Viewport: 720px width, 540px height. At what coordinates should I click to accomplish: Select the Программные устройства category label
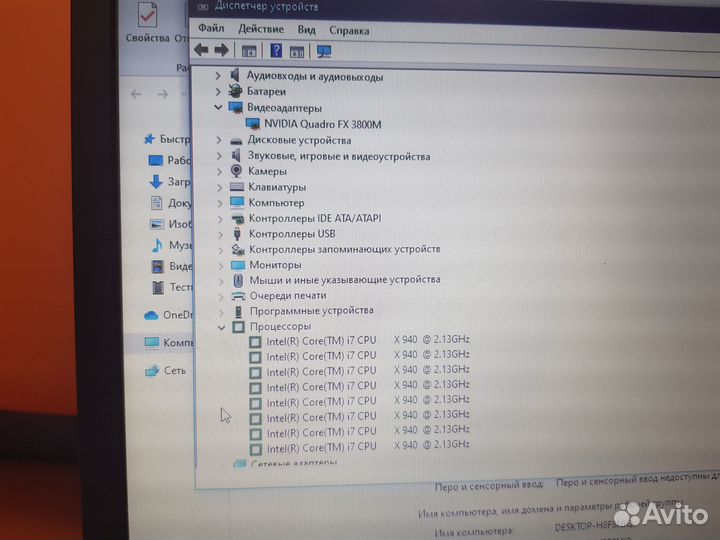point(311,311)
